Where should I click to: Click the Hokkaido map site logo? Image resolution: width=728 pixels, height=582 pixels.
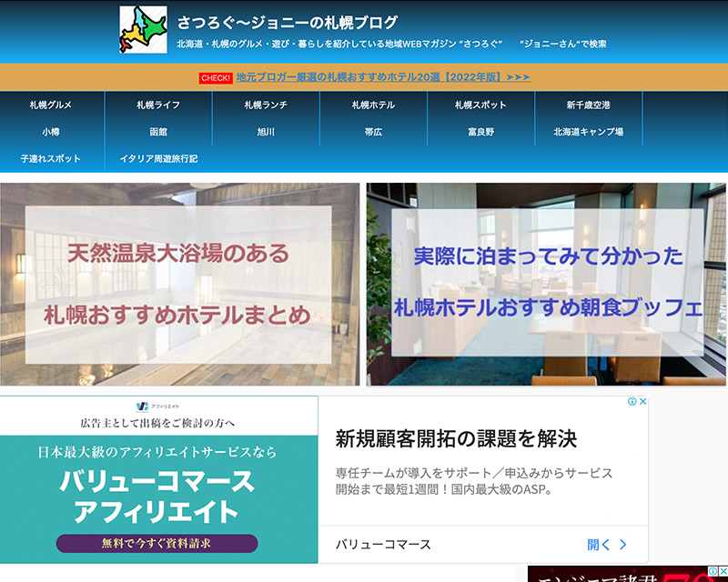143,30
